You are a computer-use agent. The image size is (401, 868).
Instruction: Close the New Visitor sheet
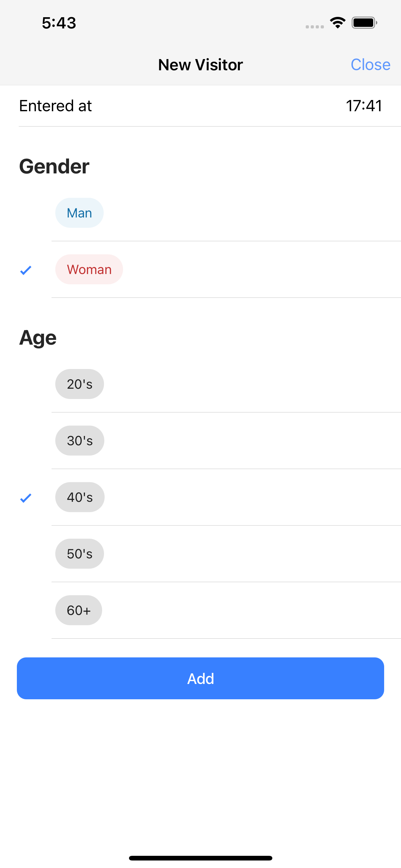click(x=370, y=64)
